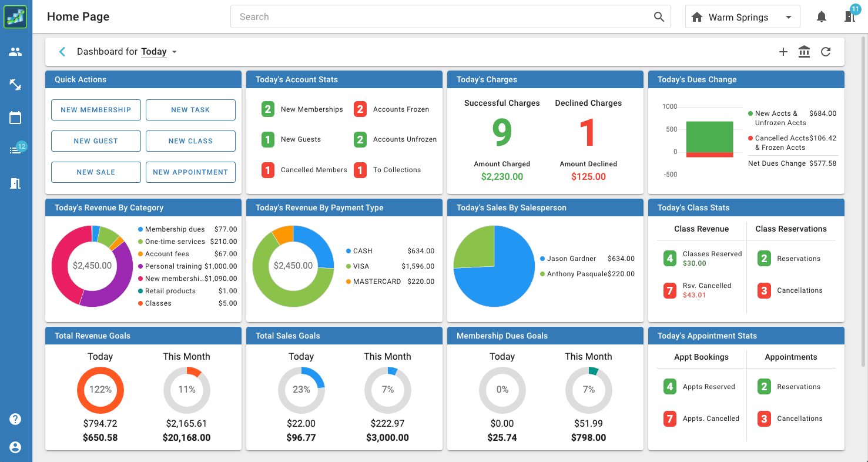Toggle the VISA legend item
The height and width of the screenshot is (462, 868).
[x=361, y=266]
